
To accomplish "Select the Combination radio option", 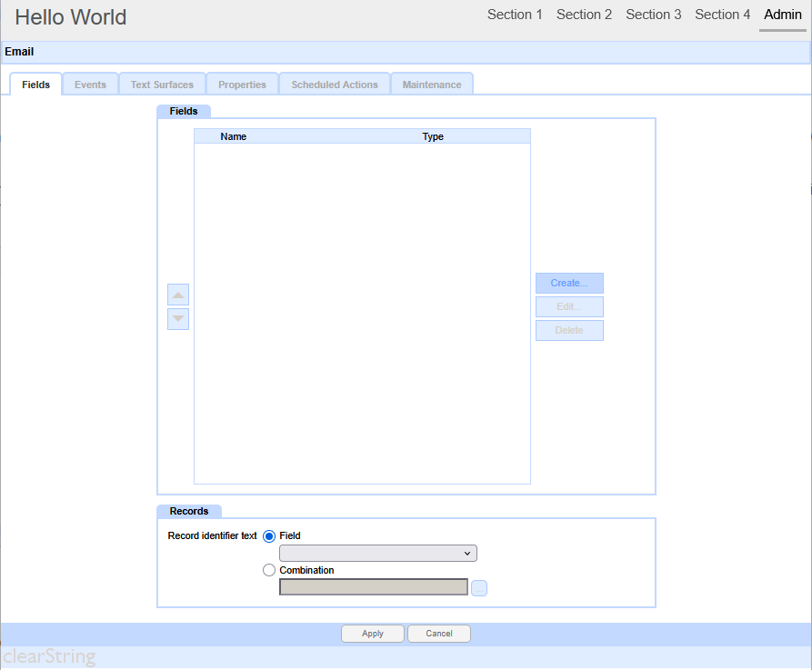I will tap(269, 571).
